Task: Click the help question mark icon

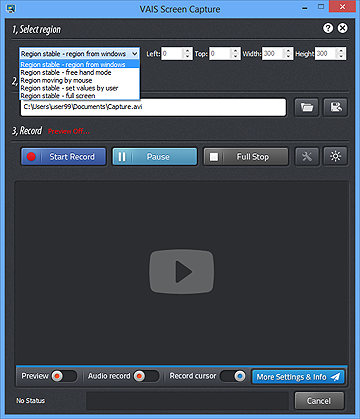Action: pyautogui.click(x=328, y=28)
